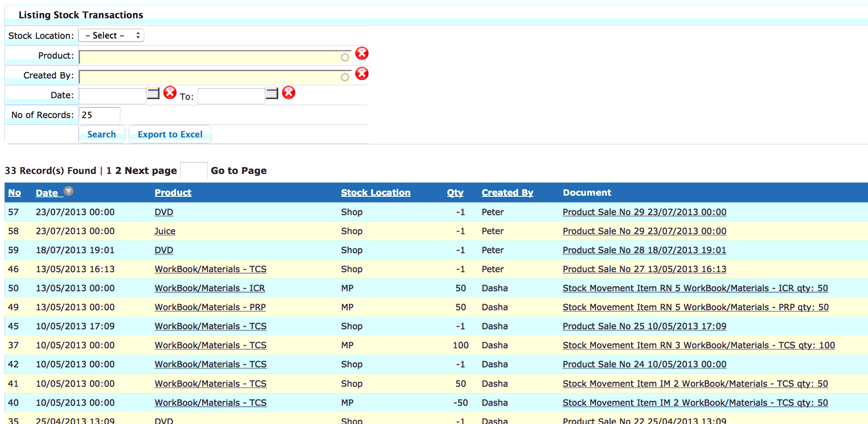This screenshot has height=424, width=868.
Task: Open Next page of records
Action: point(151,170)
